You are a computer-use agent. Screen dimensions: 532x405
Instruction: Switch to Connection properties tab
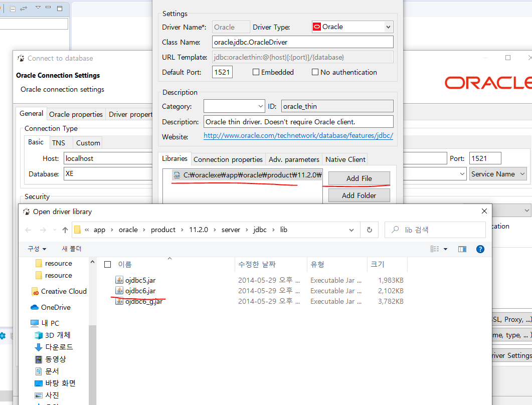click(228, 159)
